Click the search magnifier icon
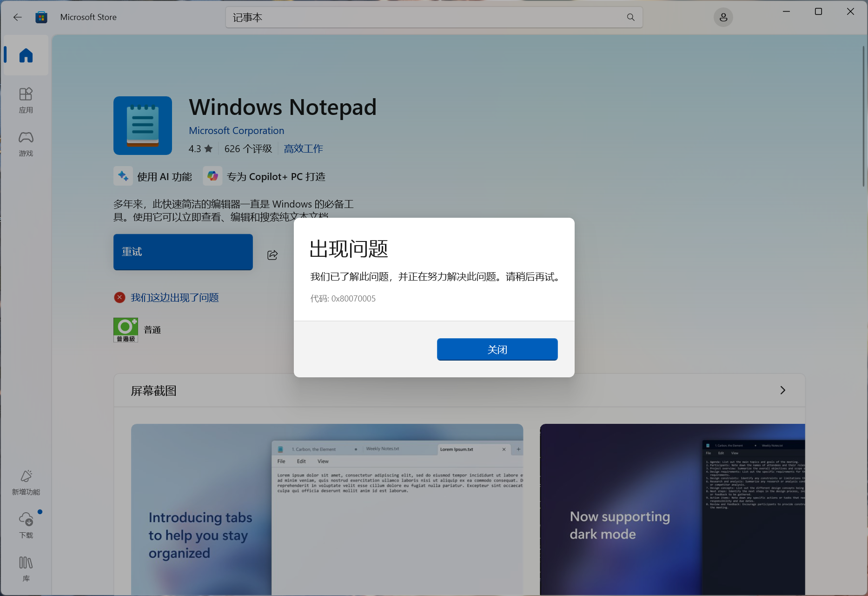Screen dimensions: 868x596 pyautogui.click(x=630, y=17)
